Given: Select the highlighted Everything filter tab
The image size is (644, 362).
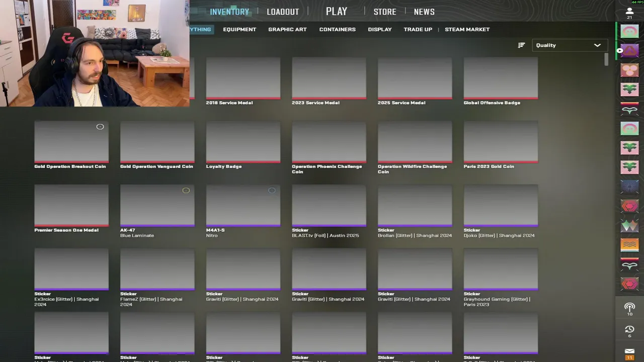Looking at the screenshot, I should pos(201,29).
